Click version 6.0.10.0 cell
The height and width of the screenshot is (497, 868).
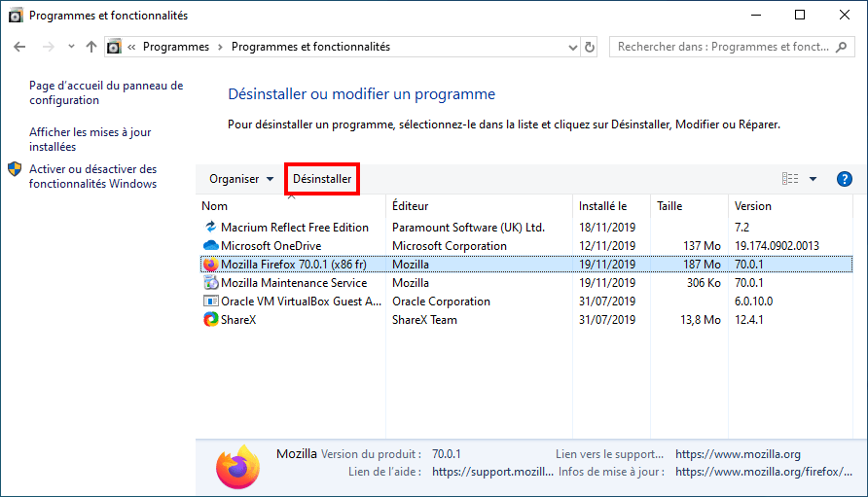pyautogui.click(x=753, y=302)
